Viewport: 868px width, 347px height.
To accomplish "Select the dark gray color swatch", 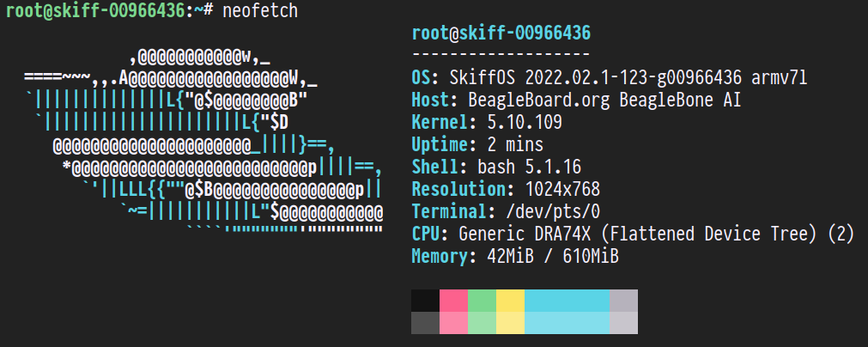I will tap(425, 323).
